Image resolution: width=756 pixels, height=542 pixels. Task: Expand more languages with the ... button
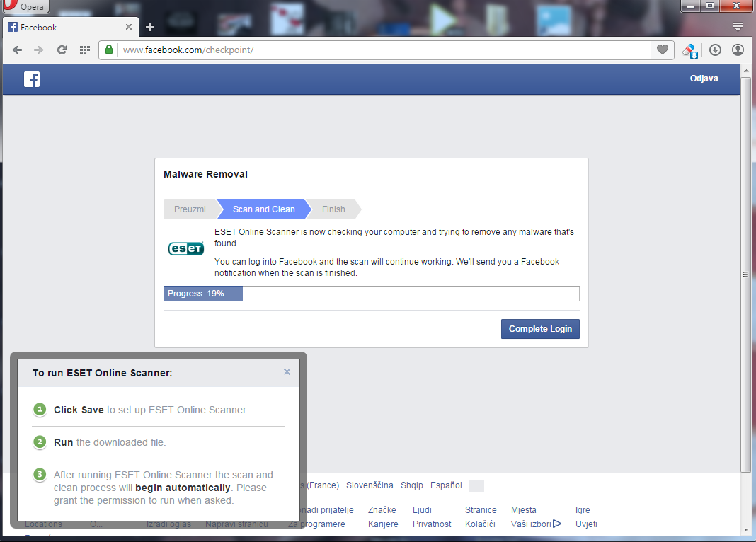pyautogui.click(x=476, y=486)
